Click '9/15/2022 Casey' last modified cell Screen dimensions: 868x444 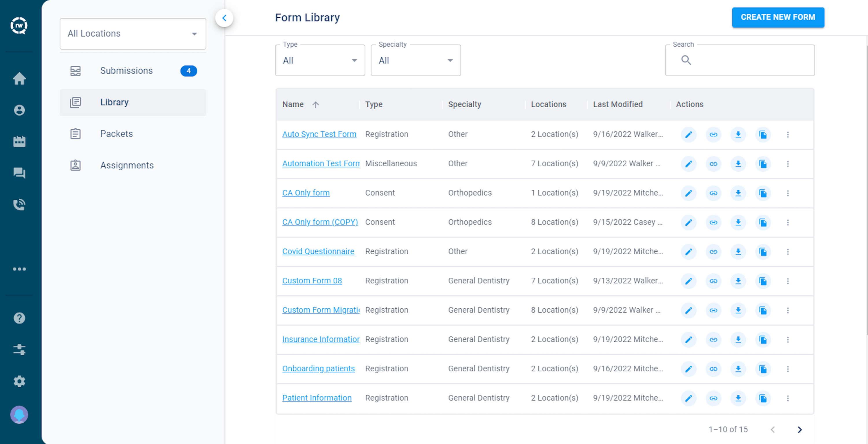[628, 222]
